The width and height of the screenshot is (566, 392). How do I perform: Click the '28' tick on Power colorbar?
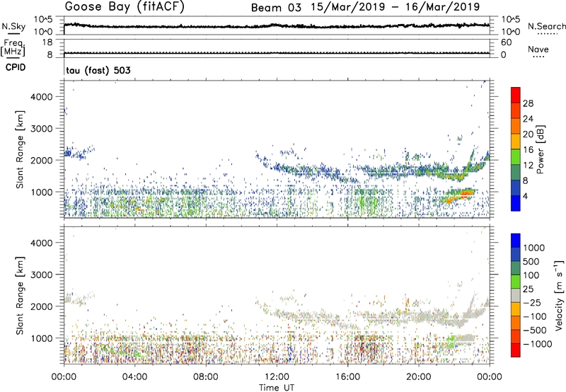(x=528, y=103)
